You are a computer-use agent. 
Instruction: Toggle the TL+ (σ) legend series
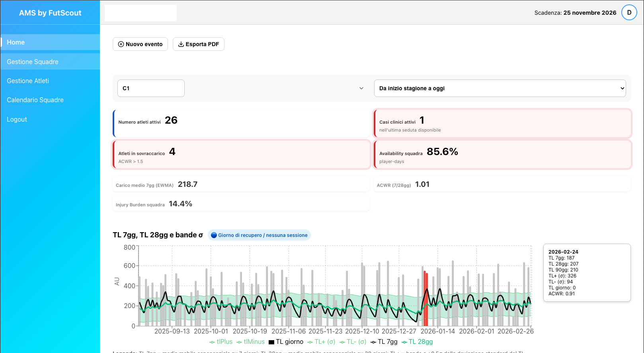tap(321, 342)
